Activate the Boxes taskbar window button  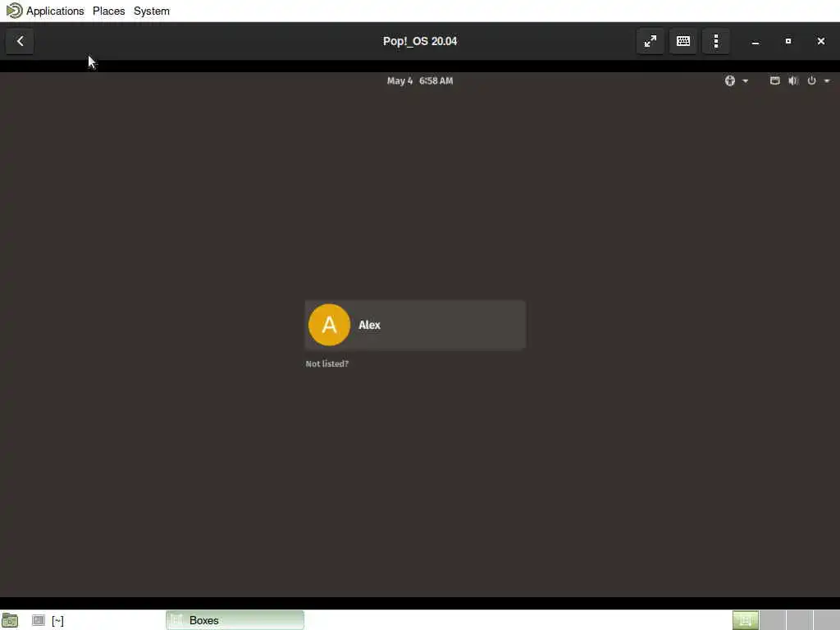235,620
